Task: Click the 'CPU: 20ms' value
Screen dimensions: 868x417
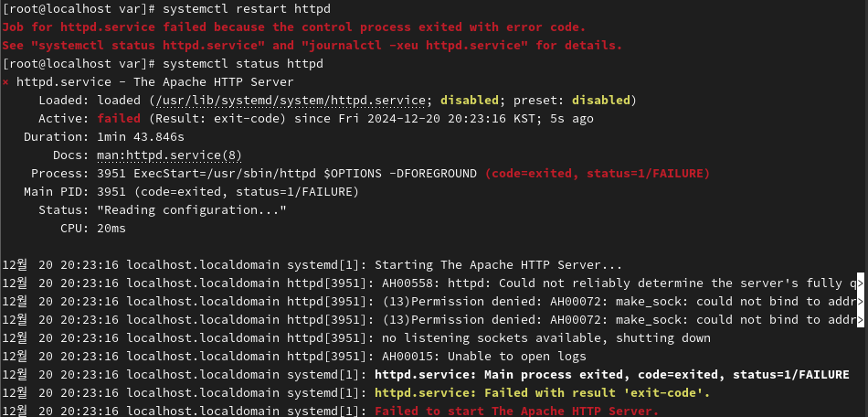Action: 111,228
